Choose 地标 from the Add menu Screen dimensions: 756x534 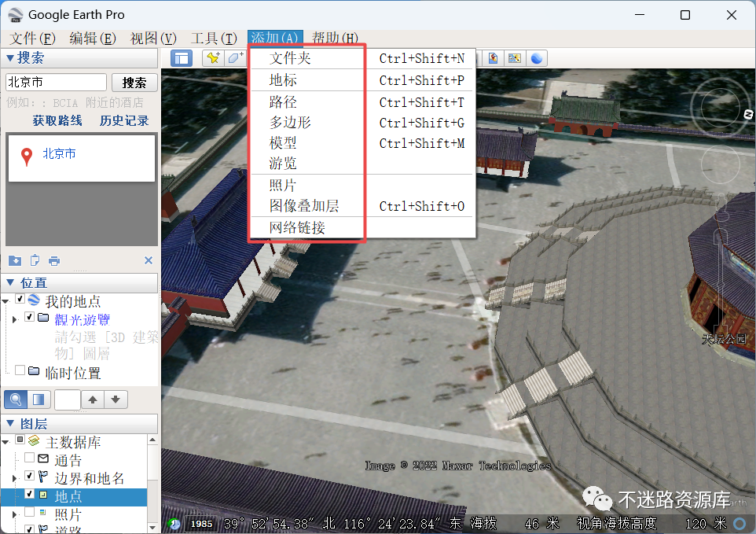coord(361,80)
